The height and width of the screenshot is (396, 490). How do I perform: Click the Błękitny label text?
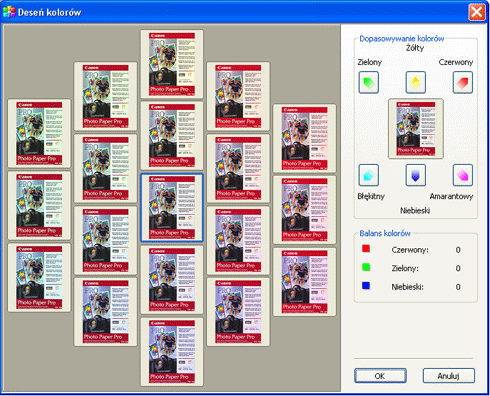tap(371, 196)
